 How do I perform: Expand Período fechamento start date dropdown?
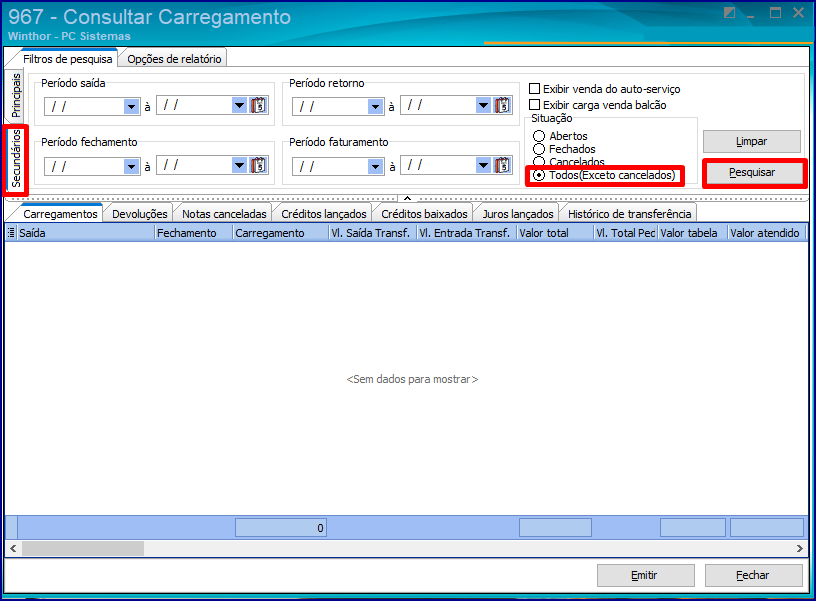point(132,167)
